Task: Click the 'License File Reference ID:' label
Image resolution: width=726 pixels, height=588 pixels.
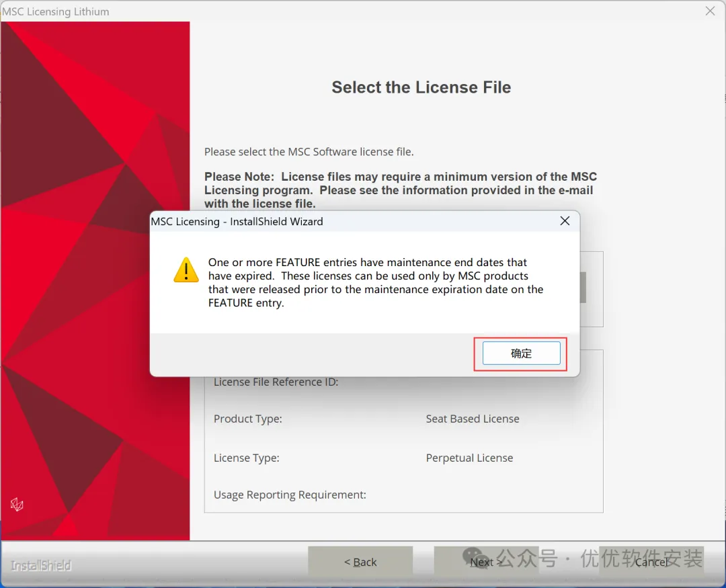Action: (x=276, y=382)
